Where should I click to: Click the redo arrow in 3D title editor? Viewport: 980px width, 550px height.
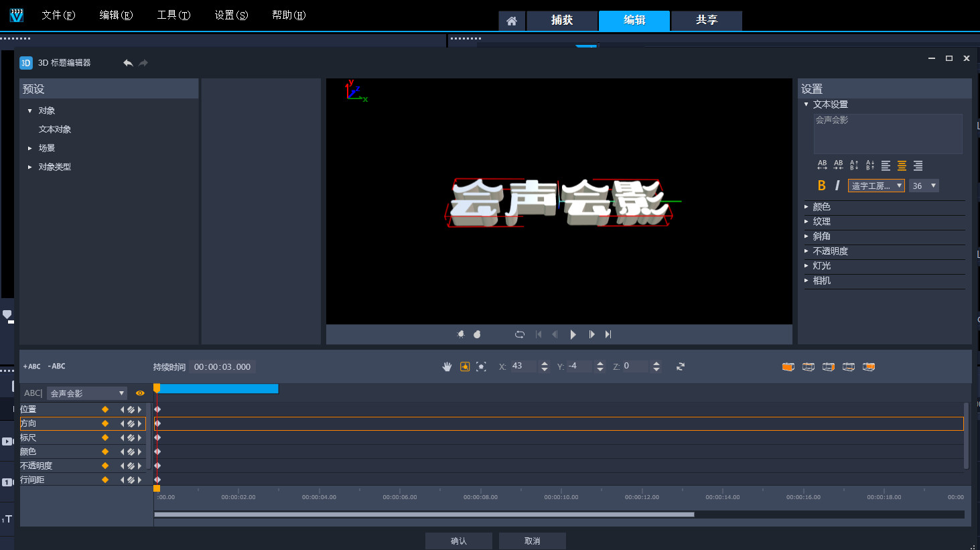143,63
